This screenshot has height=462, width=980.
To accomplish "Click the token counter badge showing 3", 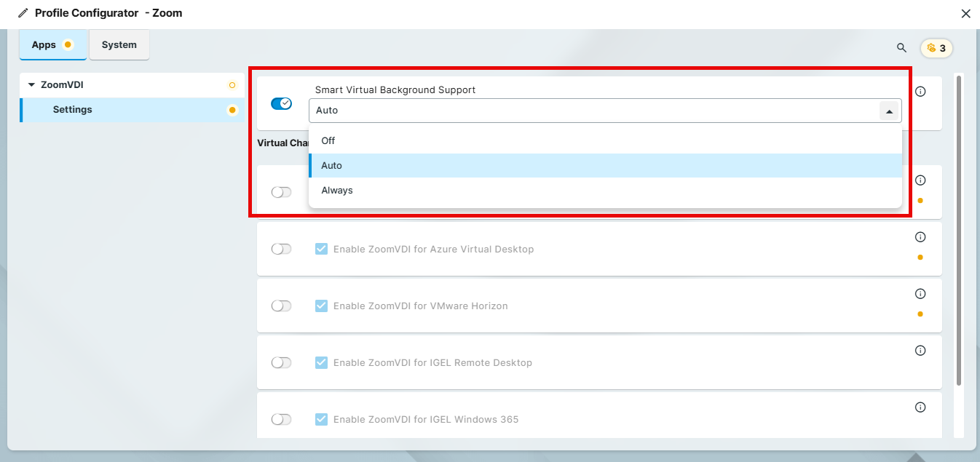I will tap(936, 47).
